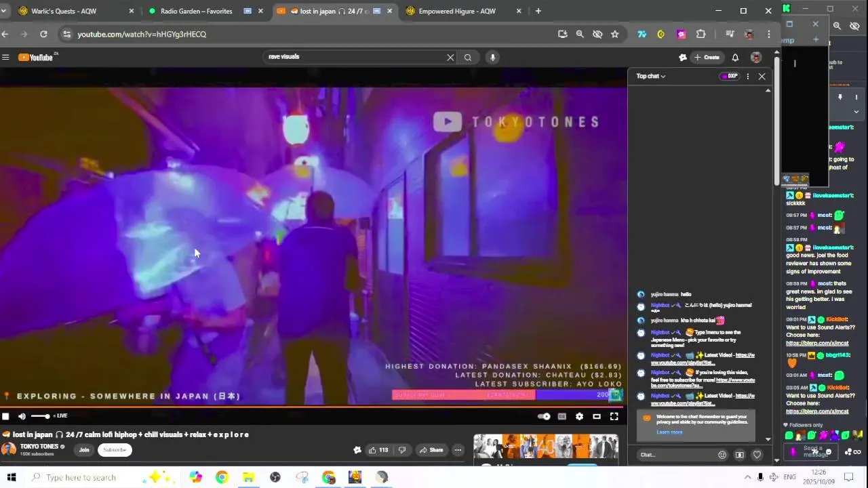Follow the Learn more link in chat
868x488 pixels.
point(669,432)
